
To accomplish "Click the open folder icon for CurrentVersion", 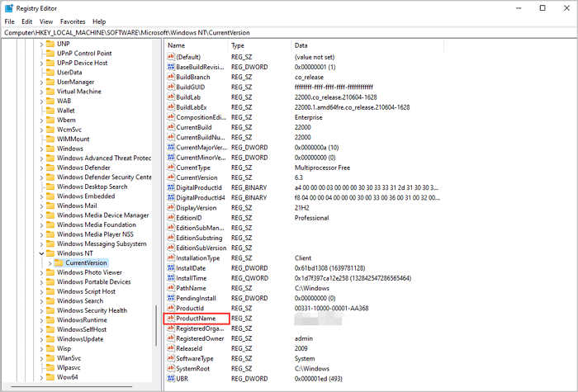I will pyautogui.click(x=58, y=262).
